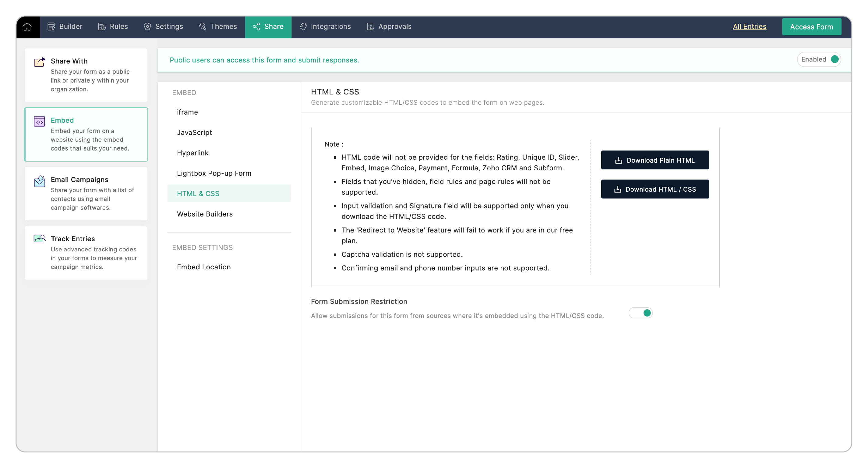The height and width of the screenshot is (468, 868).
Task: Click the Integrations plug icon
Action: tap(303, 27)
